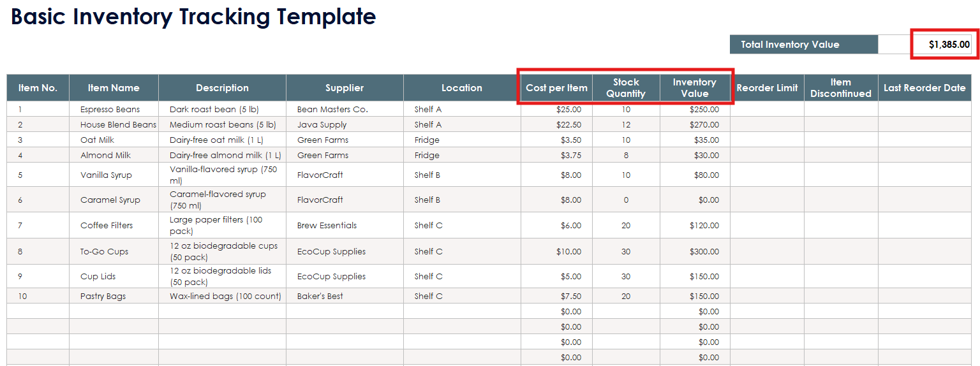Click Last Reorder Date cell for Pastry Bags
The width and height of the screenshot is (980, 366).
(x=924, y=296)
